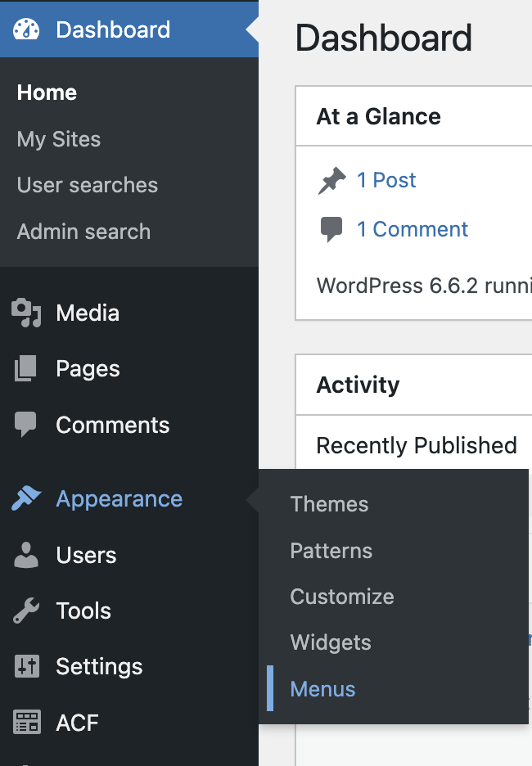Click the ACF fields icon

pos(26,723)
